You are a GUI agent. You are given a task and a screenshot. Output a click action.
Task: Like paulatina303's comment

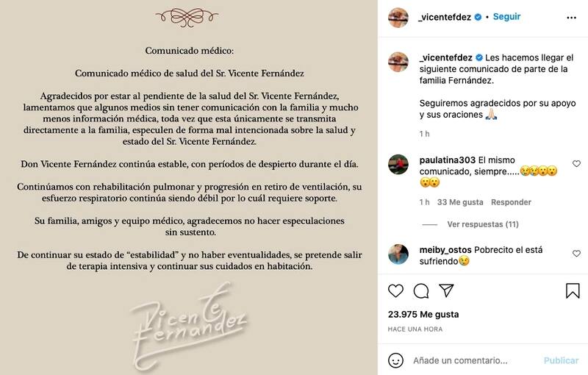pyautogui.click(x=576, y=164)
